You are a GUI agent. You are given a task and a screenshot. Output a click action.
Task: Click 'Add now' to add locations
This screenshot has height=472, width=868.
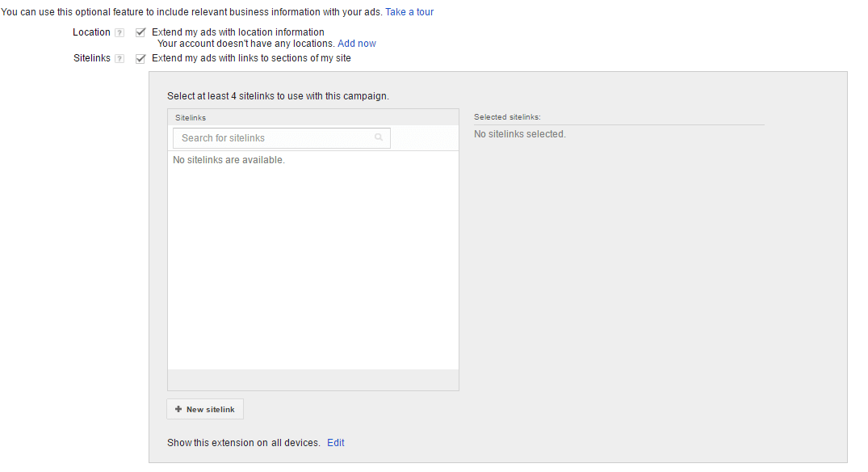pyautogui.click(x=357, y=43)
